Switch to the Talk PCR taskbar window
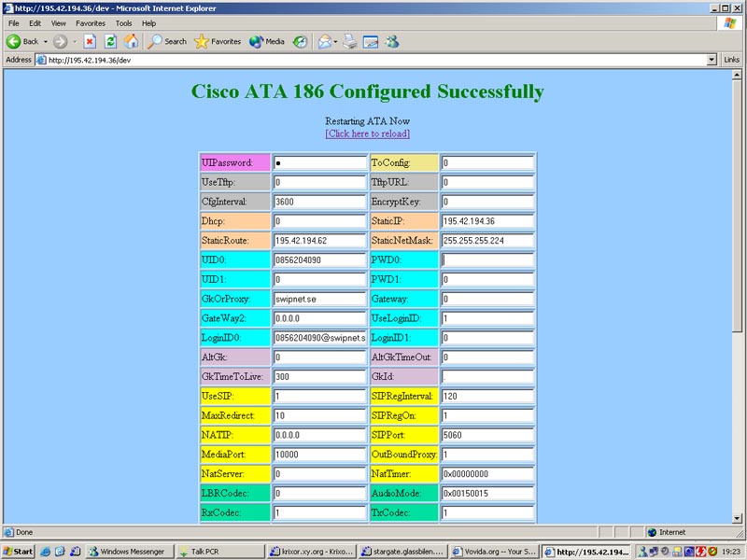This screenshot has height=560, width=747. (220, 552)
